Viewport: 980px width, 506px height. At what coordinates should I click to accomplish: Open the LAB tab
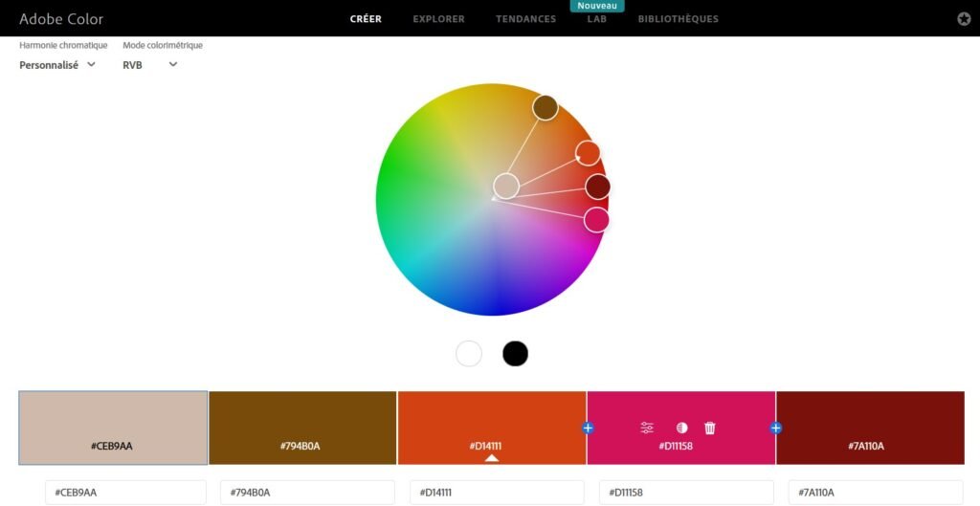[597, 19]
